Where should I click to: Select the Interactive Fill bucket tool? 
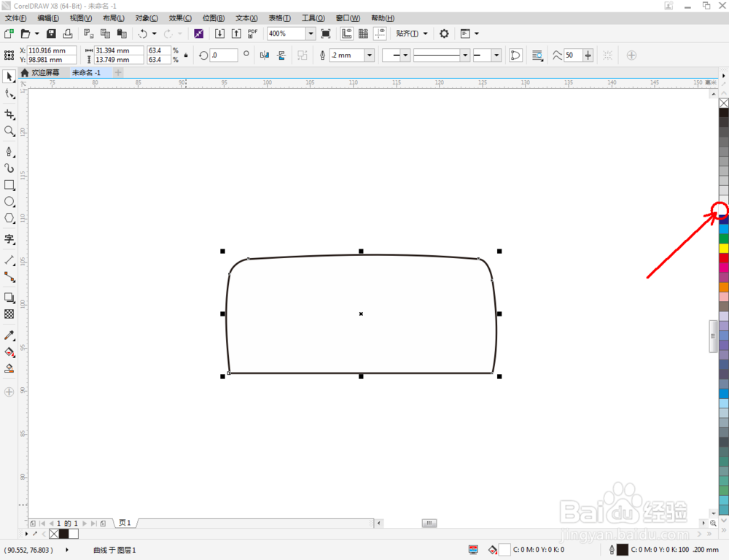tap(9, 352)
